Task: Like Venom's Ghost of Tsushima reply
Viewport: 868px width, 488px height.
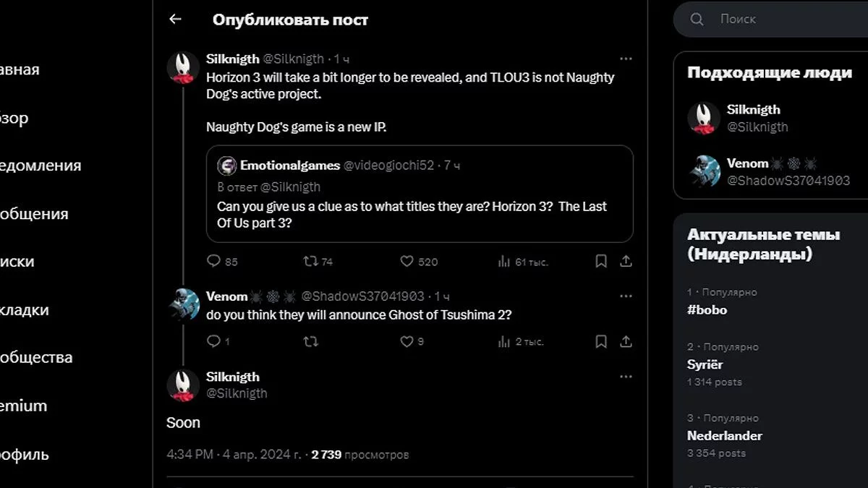Action: [x=407, y=341]
